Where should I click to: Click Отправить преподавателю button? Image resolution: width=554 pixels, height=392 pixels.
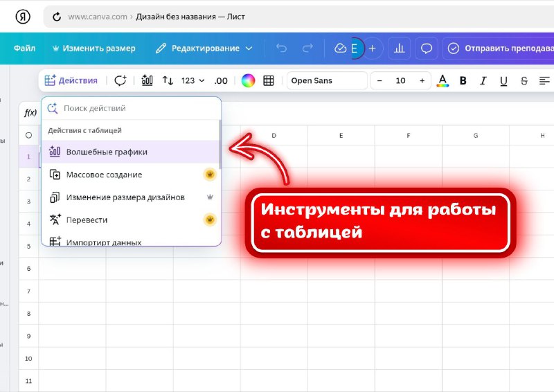tap(500, 48)
